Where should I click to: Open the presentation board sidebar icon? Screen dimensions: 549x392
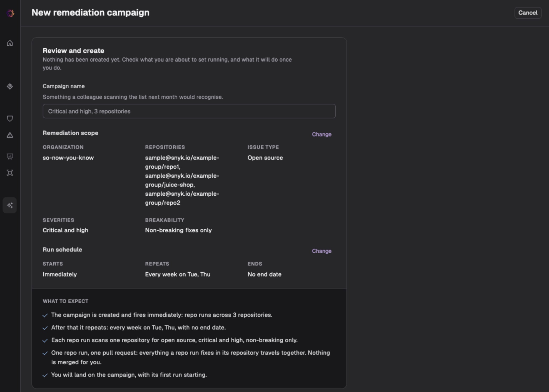point(10,156)
